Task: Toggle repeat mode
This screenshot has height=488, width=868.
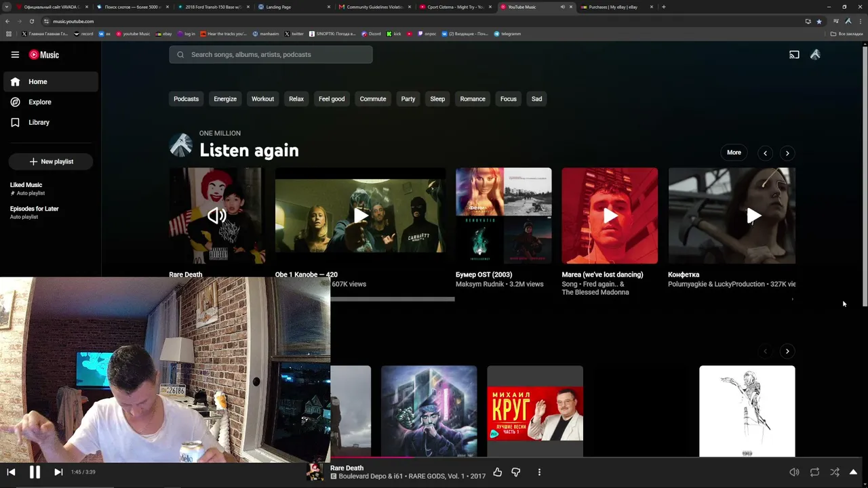Action: coord(814,472)
